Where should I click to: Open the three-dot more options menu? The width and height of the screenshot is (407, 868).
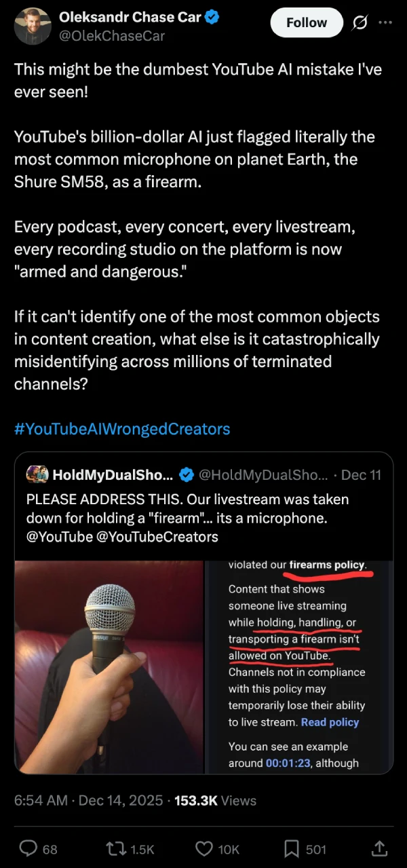coord(385,22)
